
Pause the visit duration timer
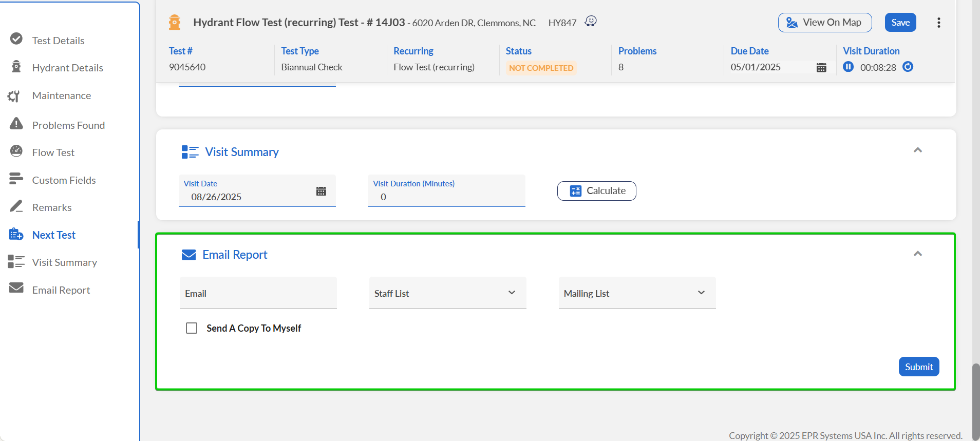pyautogui.click(x=848, y=67)
